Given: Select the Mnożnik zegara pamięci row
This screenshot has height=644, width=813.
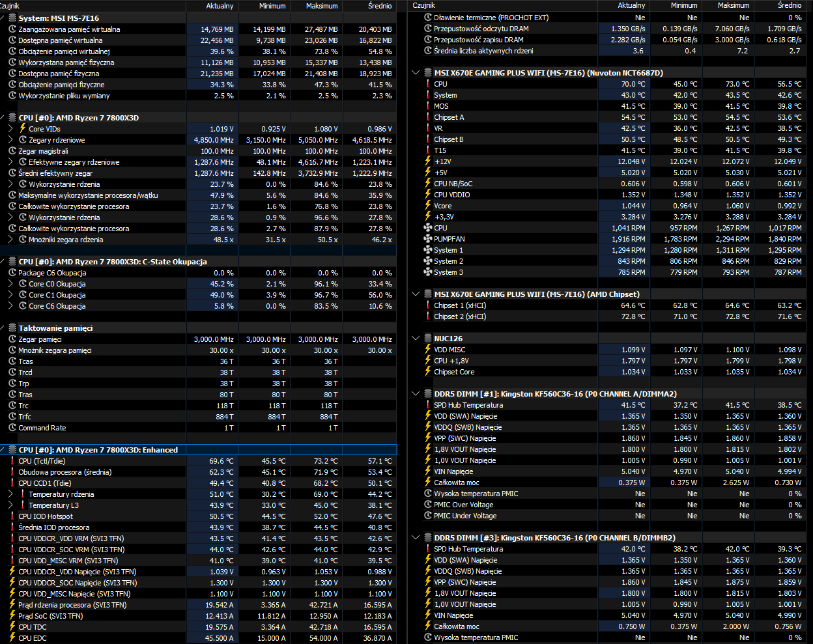Looking at the screenshot, I should tap(198, 350).
